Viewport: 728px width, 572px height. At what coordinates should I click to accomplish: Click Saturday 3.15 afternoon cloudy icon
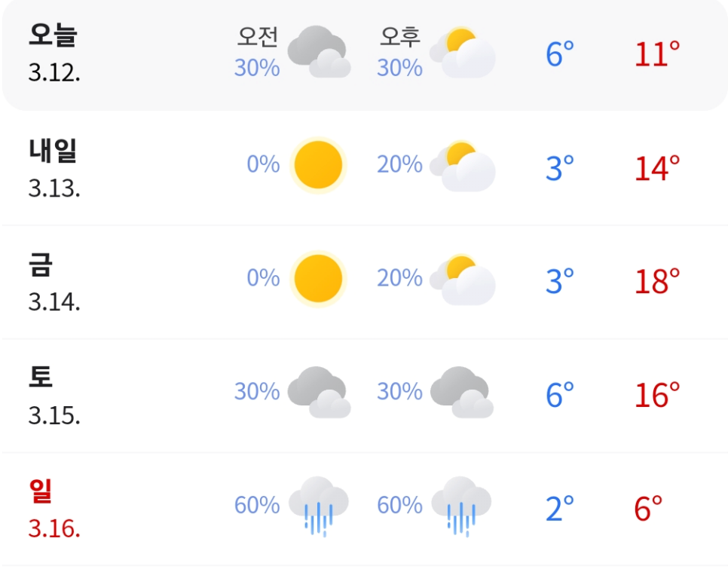(461, 393)
